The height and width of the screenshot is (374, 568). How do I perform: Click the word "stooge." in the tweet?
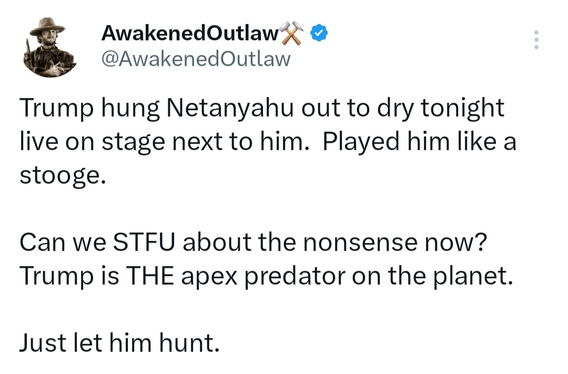point(63,175)
